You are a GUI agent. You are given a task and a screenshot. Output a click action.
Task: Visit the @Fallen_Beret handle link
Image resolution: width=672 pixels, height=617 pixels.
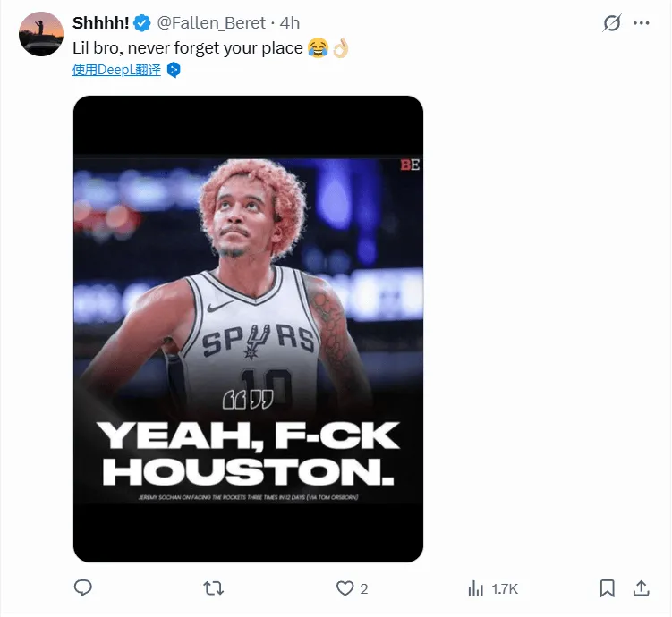[211, 23]
